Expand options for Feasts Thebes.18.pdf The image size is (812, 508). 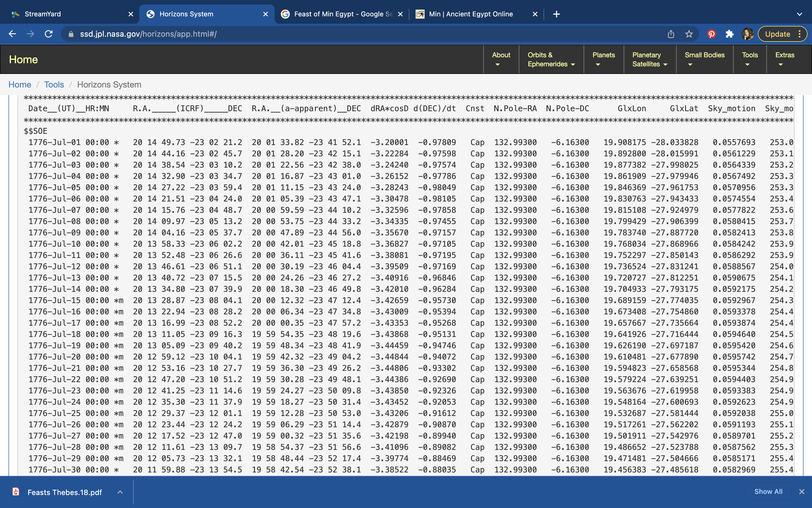[x=120, y=492]
